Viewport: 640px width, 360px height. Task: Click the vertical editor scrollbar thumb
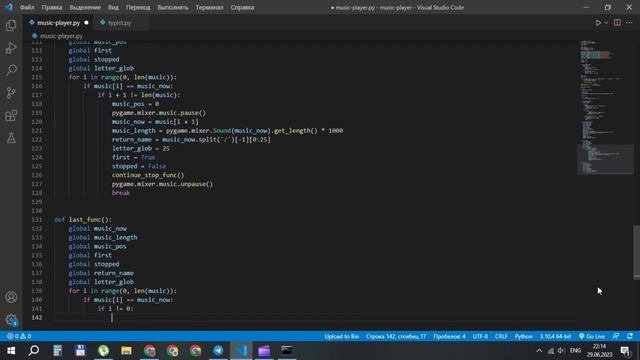[x=636, y=251]
